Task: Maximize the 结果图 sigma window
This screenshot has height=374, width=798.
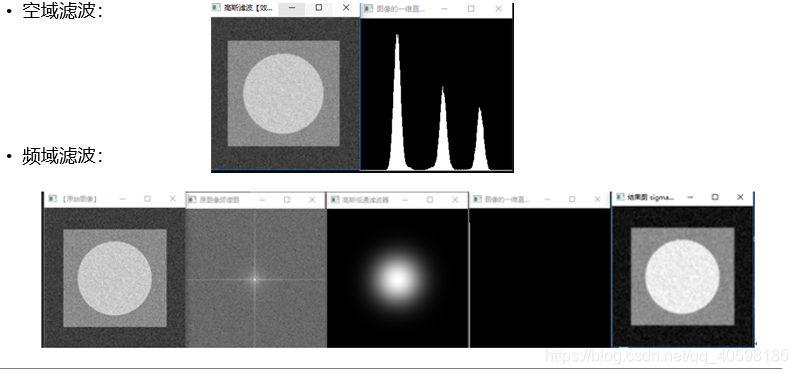Action: tap(715, 197)
